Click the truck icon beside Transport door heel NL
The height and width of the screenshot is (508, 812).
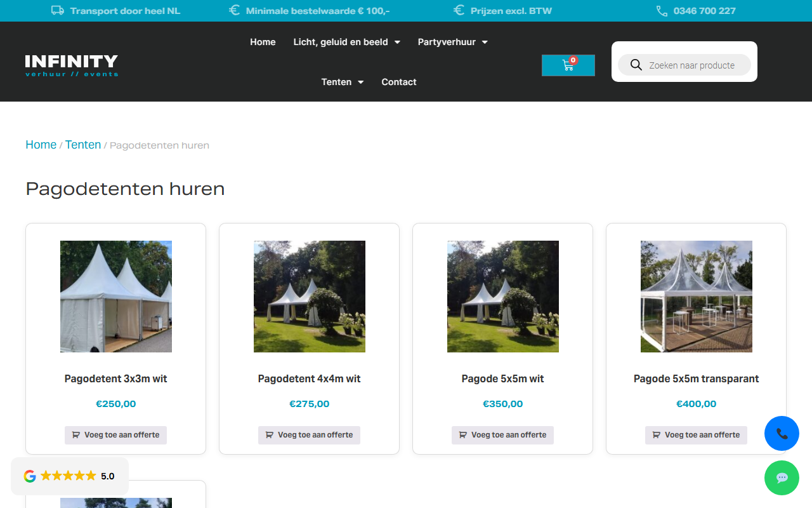(x=58, y=10)
